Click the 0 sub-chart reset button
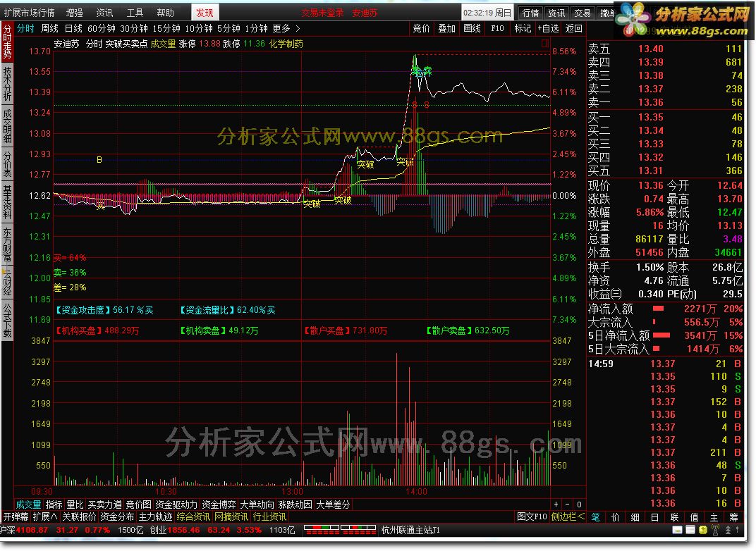The width and height of the screenshot is (756, 551). click(x=579, y=504)
